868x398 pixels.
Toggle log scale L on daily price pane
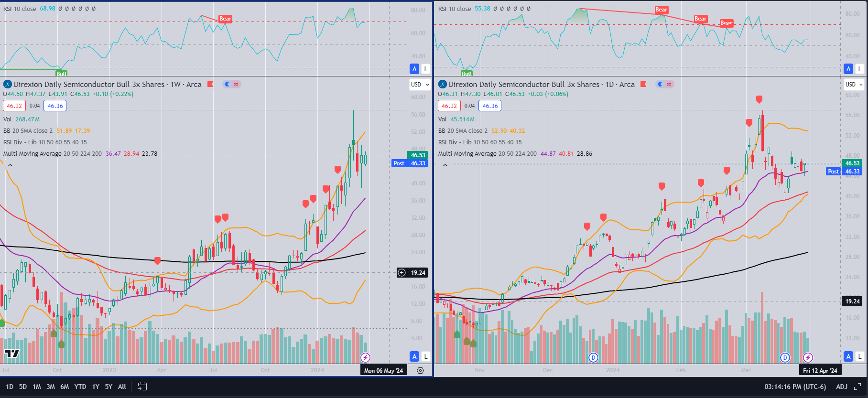pos(860,356)
